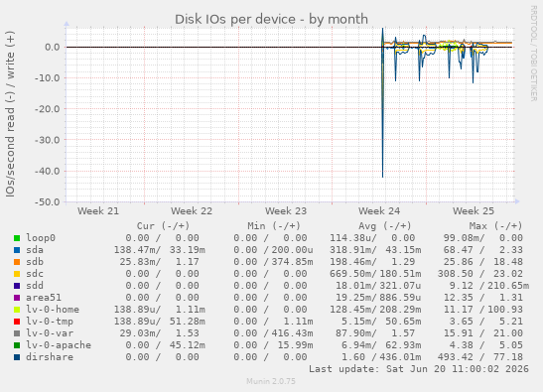Click the Week 22 axis label
Screen dimensions: 543x392
(x=192, y=211)
